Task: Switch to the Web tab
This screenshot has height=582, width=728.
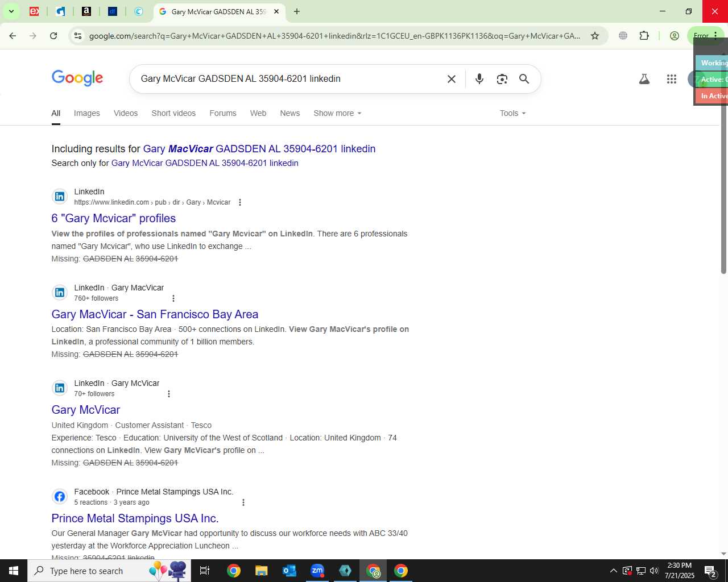Action: click(x=258, y=113)
